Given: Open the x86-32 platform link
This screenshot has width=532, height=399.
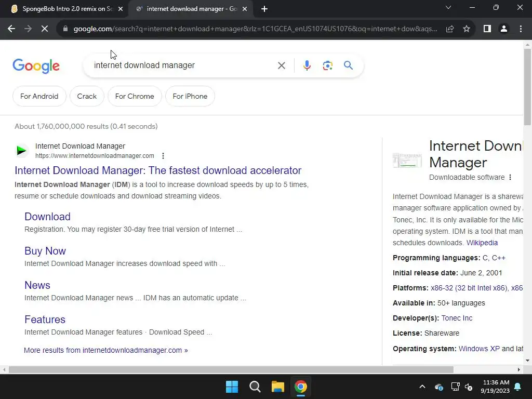Looking at the screenshot, I should point(469,288).
